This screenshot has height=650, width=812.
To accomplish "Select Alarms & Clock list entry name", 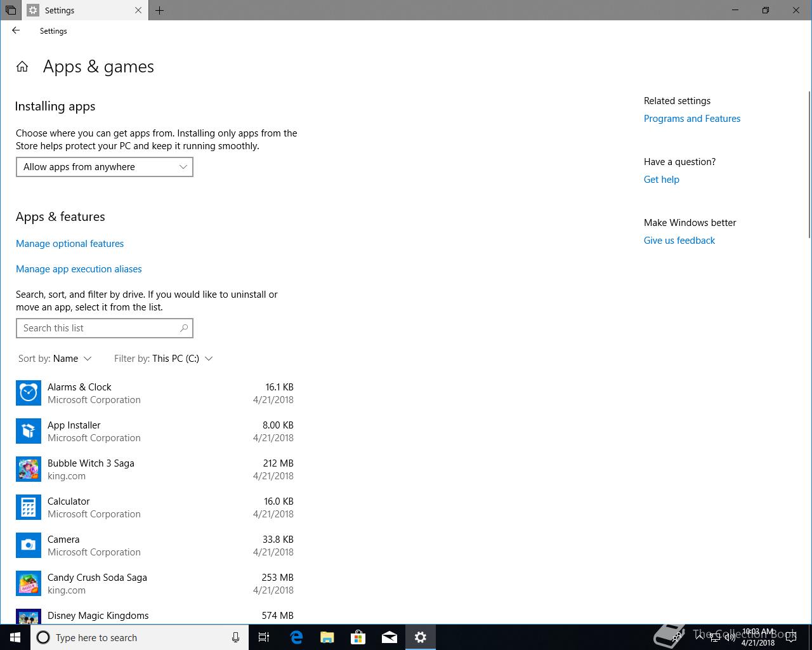I will pyautogui.click(x=79, y=387).
